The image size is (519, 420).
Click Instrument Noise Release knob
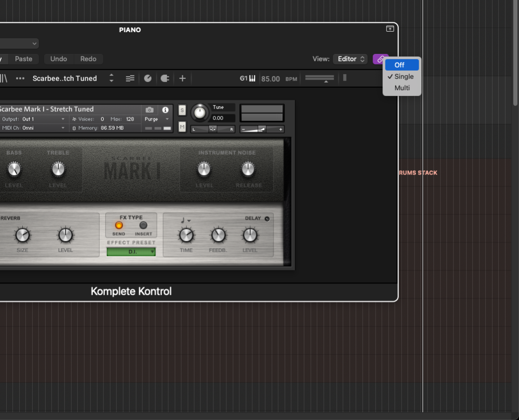(248, 169)
